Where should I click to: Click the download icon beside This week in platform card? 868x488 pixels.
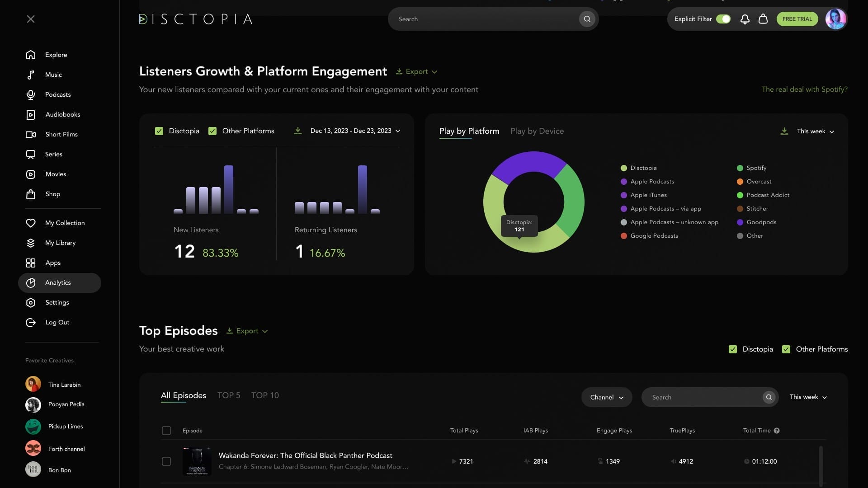[784, 131]
